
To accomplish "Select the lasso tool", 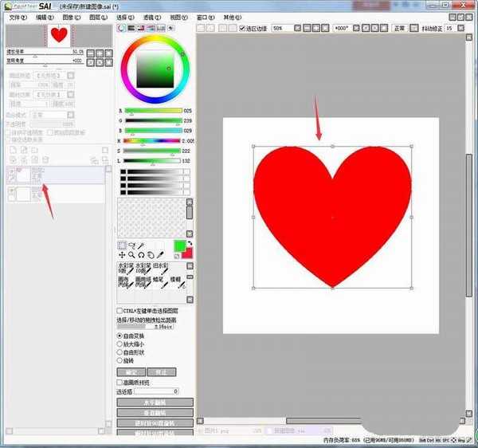I will click(x=131, y=246).
